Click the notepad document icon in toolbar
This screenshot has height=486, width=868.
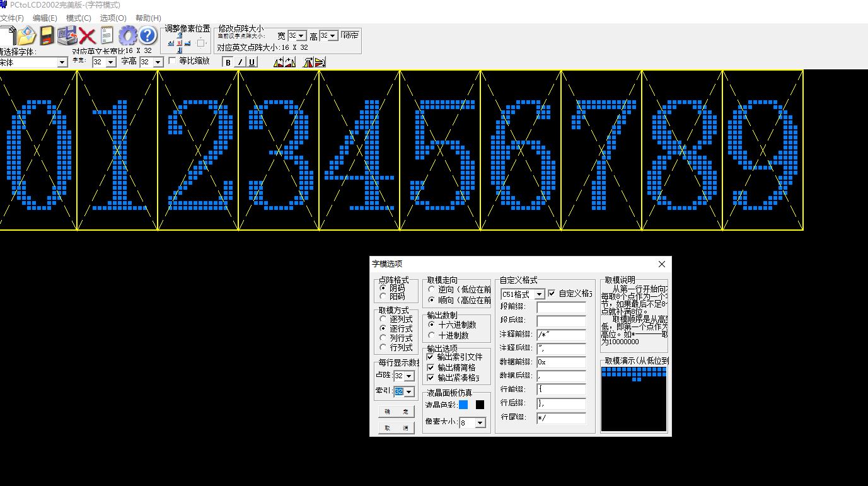pos(107,35)
